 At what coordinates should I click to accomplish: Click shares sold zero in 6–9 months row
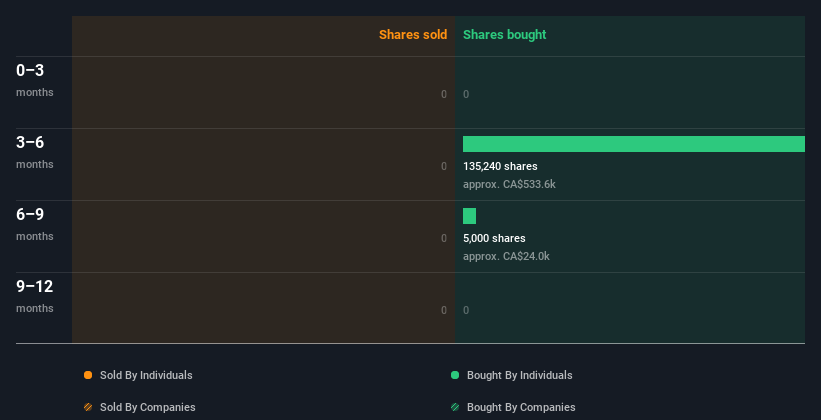click(444, 238)
